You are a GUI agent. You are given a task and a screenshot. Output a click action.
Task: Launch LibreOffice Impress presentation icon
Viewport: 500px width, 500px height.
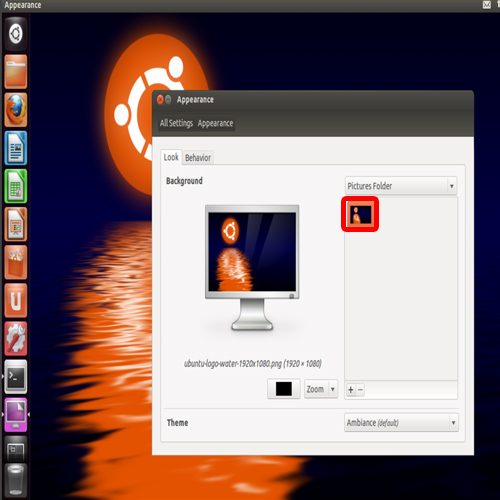point(16,224)
